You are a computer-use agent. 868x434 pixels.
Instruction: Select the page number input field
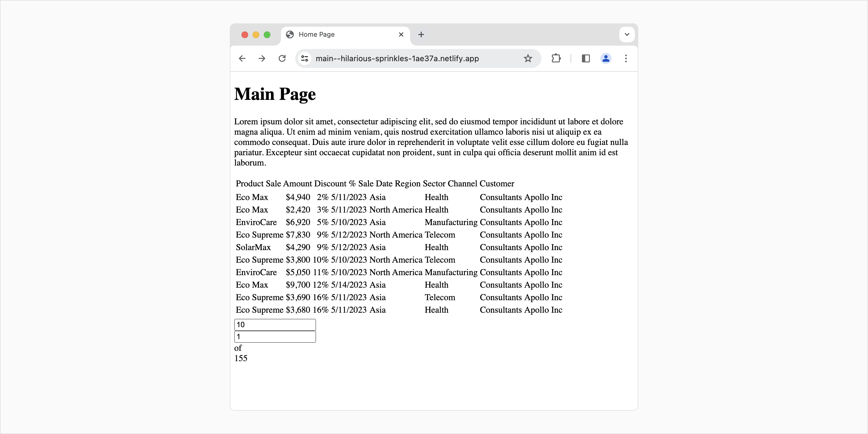click(x=275, y=337)
